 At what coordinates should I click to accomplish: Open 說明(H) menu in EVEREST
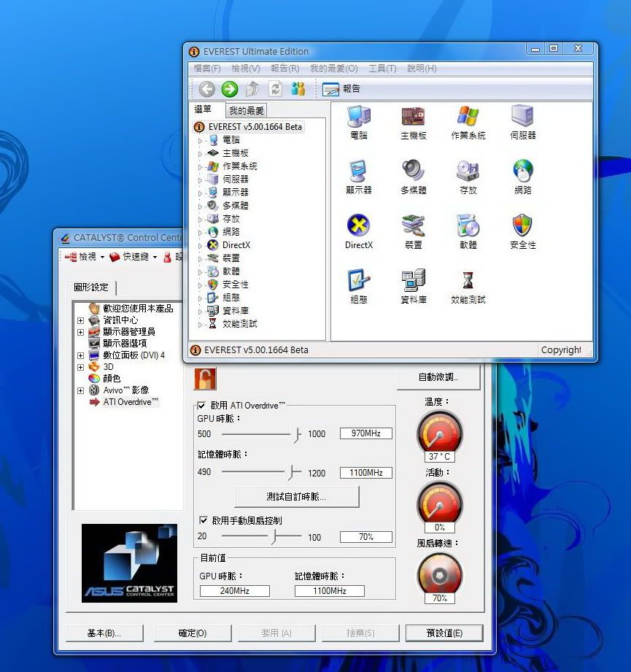tap(422, 69)
